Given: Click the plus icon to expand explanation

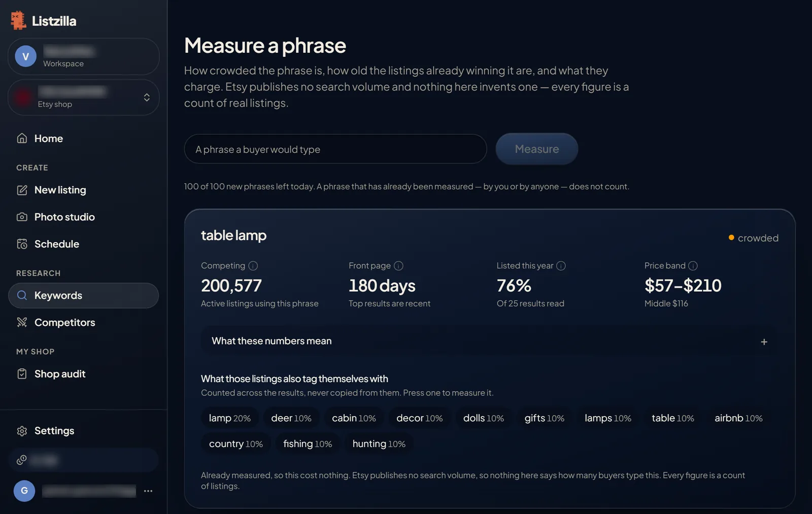Looking at the screenshot, I should (x=764, y=342).
